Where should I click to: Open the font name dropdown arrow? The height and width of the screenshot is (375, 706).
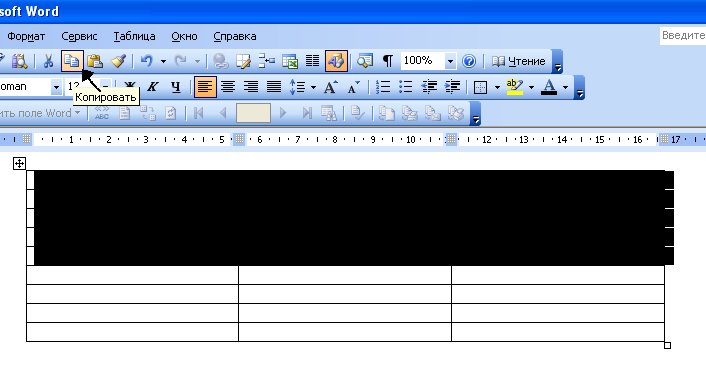56,87
